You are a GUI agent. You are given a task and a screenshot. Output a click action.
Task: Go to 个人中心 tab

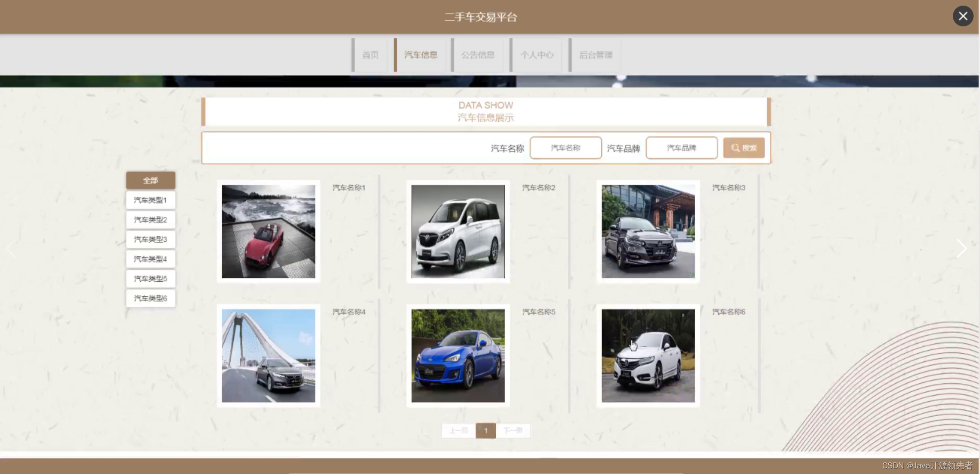(537, 55)
